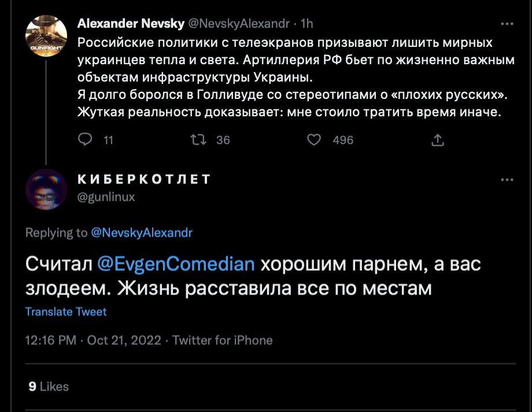Viewport: 532px width, 412px height.
Task: Click the share icon under Nevsky's tweet
Action: pyautogui.click(x=438, y=139)
